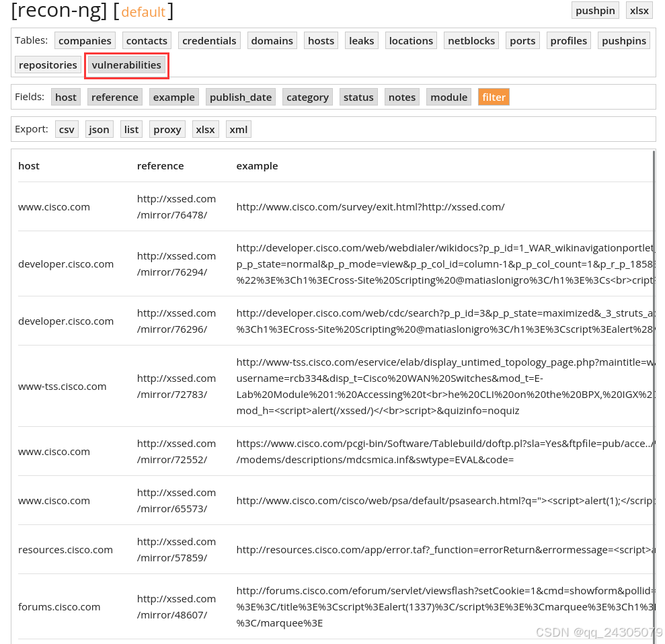Click the xssed mirror 65573 reference
This screenshot has height=644, width=665.
pos(176,501)
